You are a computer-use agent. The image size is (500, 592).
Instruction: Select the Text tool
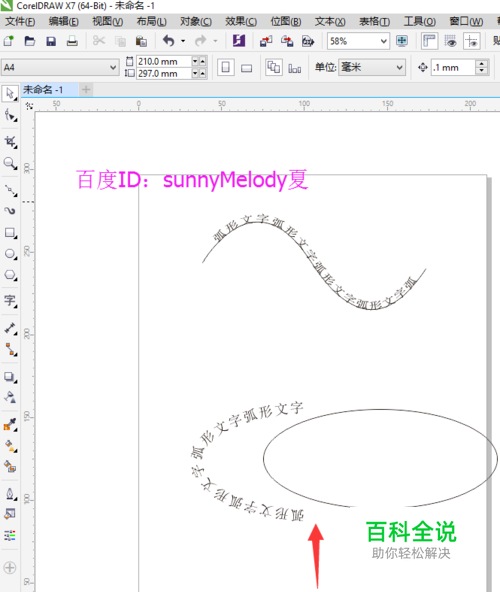click(10, 301)
